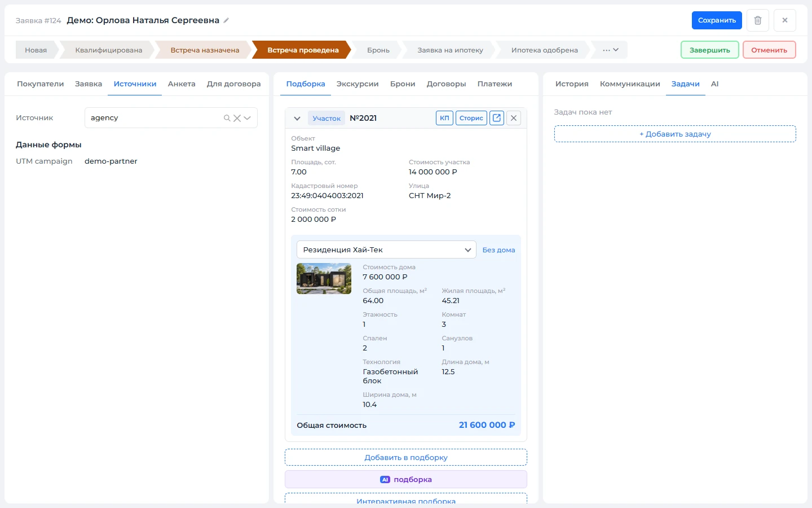The image size is (812, 508).
Task: Remove plot №2021 from selection
Action: click(514, 118)
